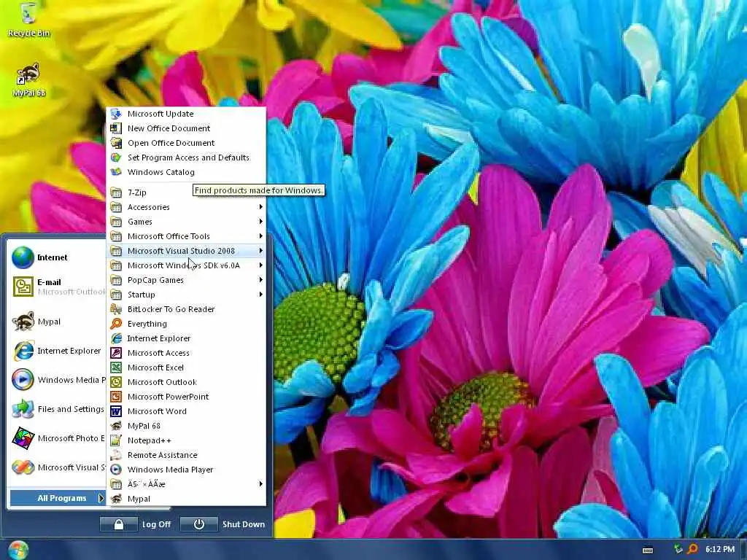Click the Microsoft PowerPoint icon
The image size is (747, 560).
click(116, 397)
